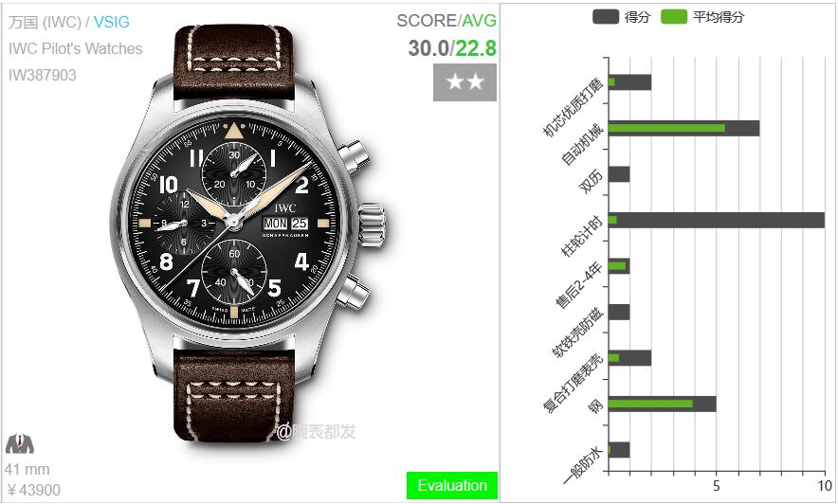838x504 pixels.
Task: Open the VSIG brand link
Action: click(x=111, y=22)
